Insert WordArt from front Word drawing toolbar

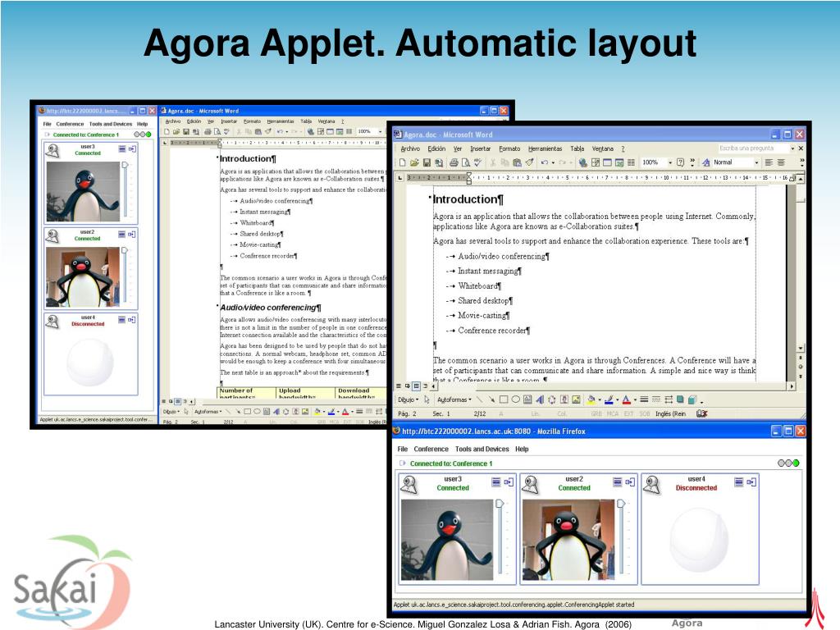click(x=540, y=399)
